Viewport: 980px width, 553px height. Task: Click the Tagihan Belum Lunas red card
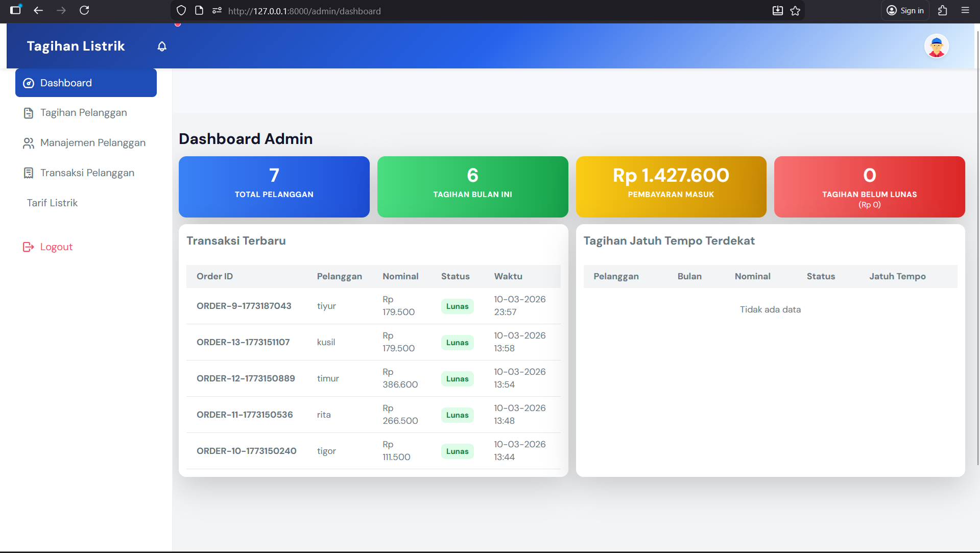(870, 187)
